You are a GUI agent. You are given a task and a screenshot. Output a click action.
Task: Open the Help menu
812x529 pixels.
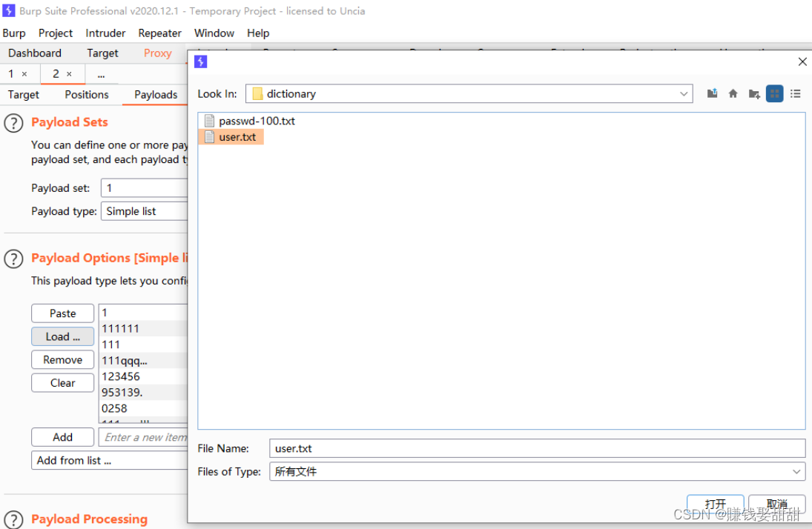pos(258,33)
